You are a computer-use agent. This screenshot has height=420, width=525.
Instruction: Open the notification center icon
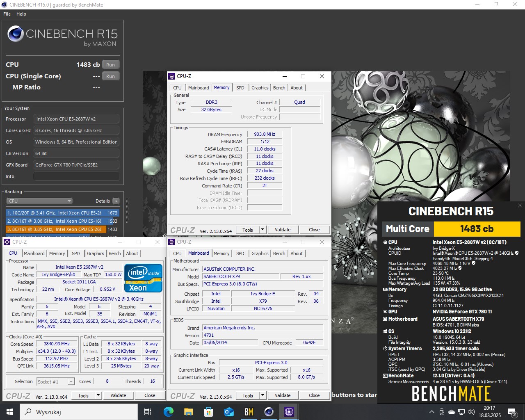(x=512, y=412)
